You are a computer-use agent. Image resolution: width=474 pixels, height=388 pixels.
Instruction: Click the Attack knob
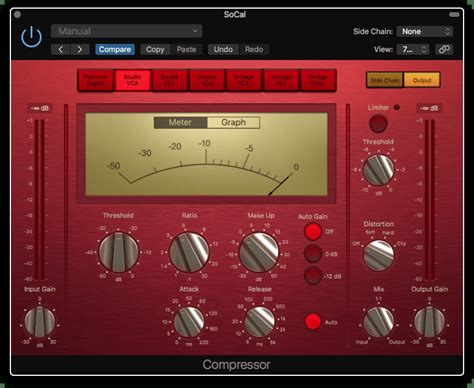pyautogui.click(x=189, y=322)
